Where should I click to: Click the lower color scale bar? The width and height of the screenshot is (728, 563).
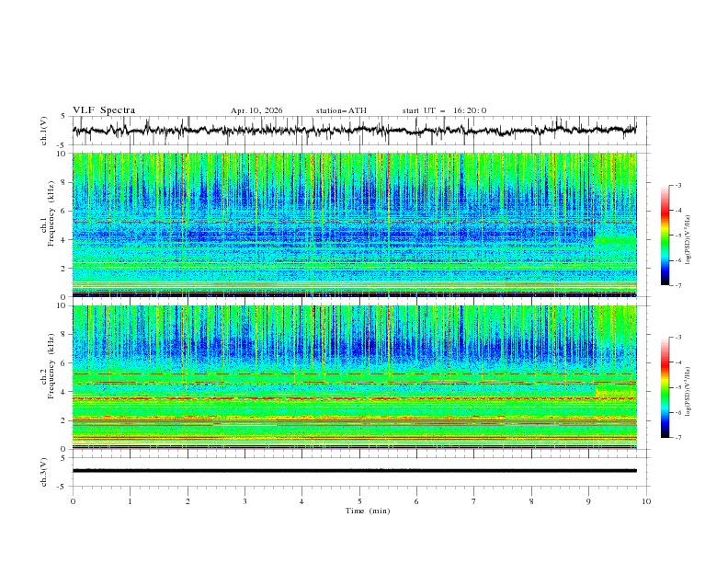click(x=665, y=387)
